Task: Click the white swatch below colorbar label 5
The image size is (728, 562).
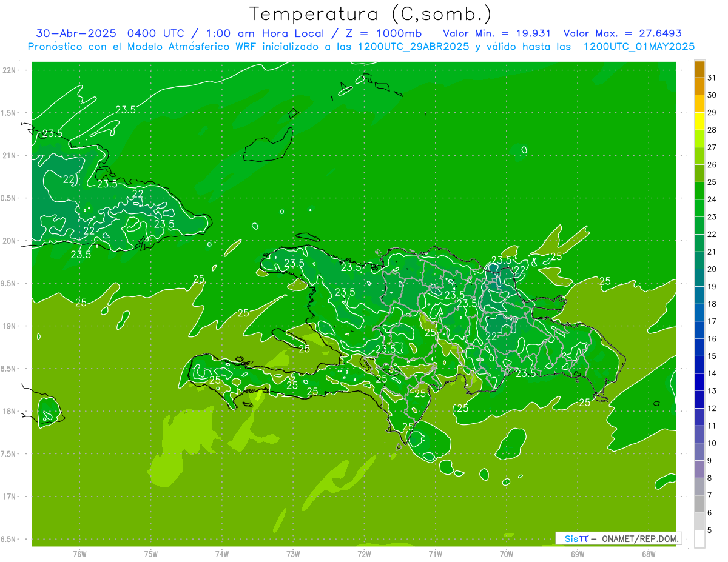Action: point(699,539)
